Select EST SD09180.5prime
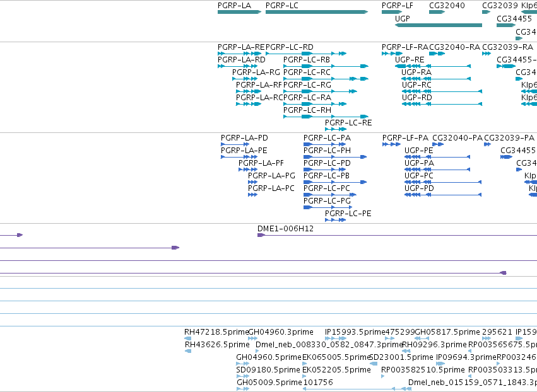The width and height of the screenshot is (537, 392). (242, 376)
